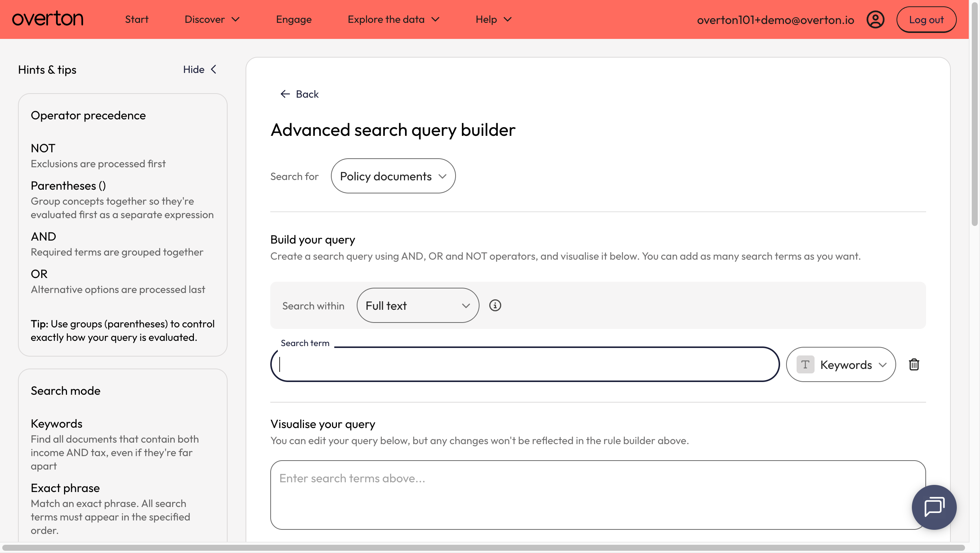The image size is (980, 553).
Task: Click the info icon beside Full text
Action: (495, 305)
